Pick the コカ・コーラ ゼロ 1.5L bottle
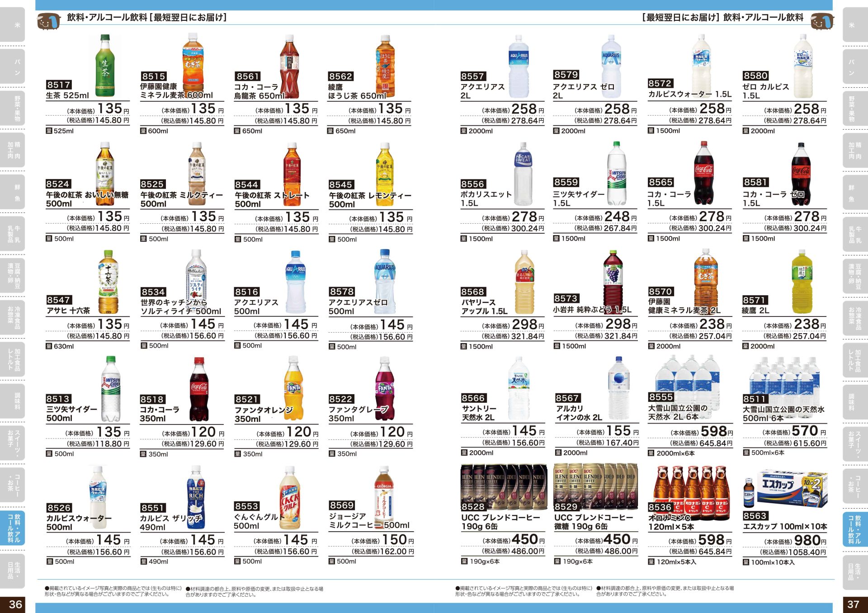 tap(801, 174)
